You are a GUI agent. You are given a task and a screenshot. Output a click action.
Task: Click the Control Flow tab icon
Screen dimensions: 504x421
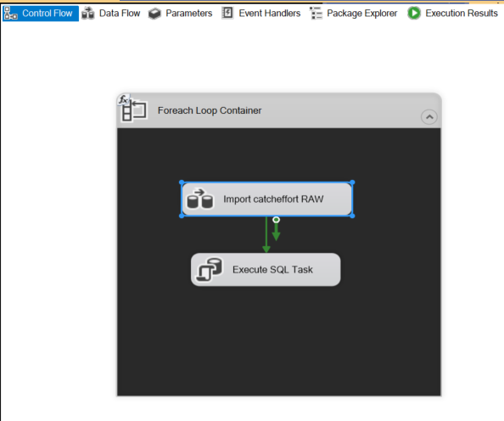pos(11,14)
